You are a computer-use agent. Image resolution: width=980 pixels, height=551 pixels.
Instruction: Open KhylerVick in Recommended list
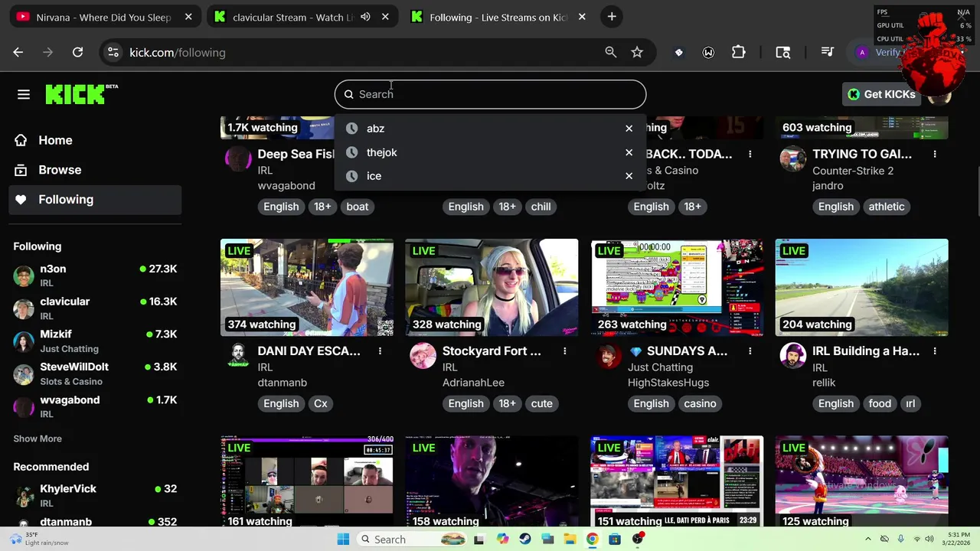coord(95,495)
